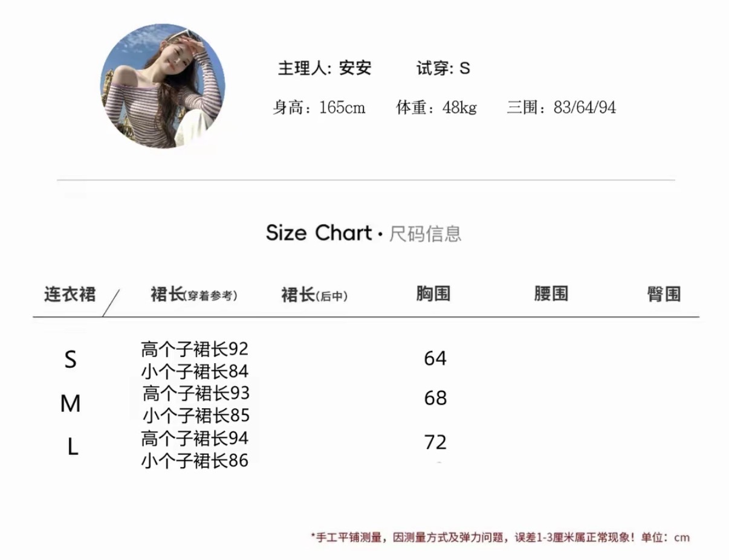The width and height of the screenshot is (729, 560).
Task: Click the 腰围 column header
Action: (x=551, y=294)
